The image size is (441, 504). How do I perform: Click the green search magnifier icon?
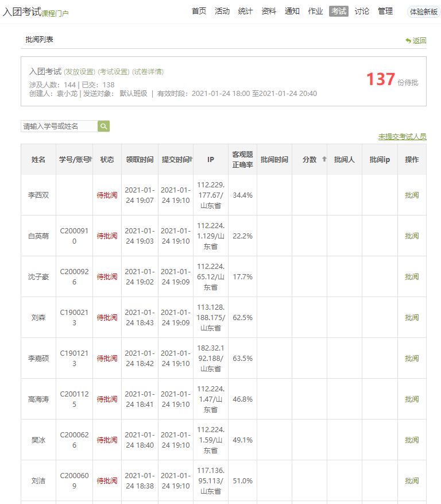pyautogui.click(x=103, y=126)
